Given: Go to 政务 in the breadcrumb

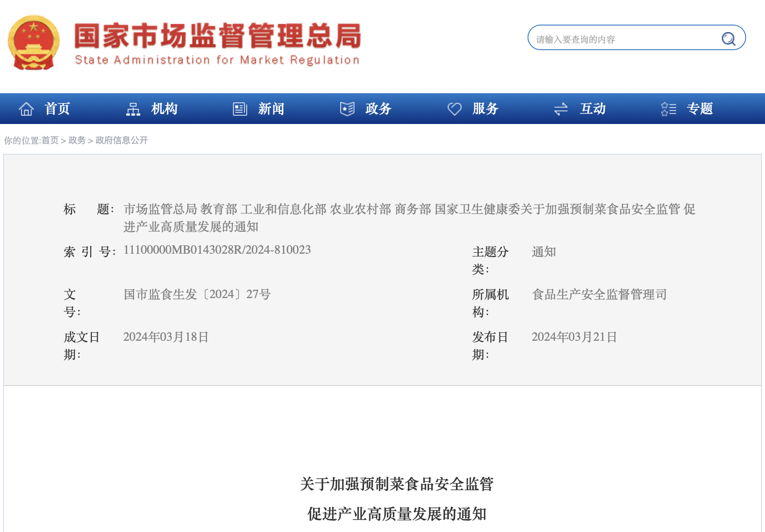Looking at the screenshot, I should (77, 140).
